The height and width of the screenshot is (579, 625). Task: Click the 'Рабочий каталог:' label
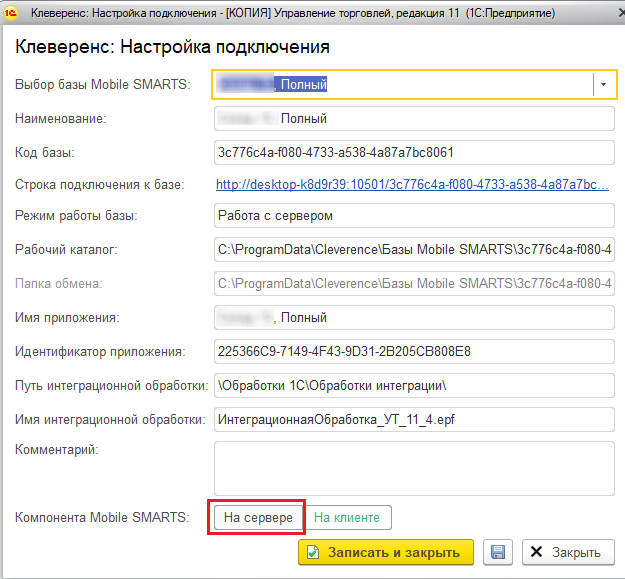click(66, 249)
